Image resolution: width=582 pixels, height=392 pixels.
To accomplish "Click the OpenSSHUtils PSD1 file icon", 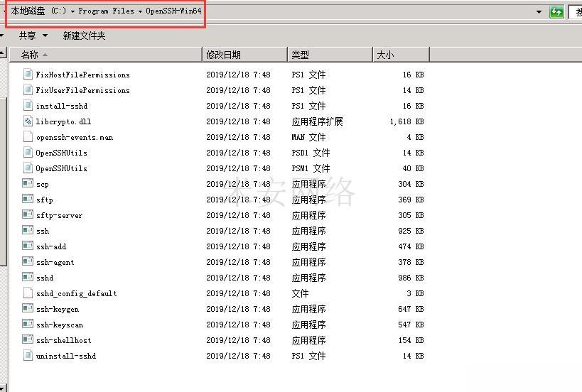I will click(x=28, y=152).
